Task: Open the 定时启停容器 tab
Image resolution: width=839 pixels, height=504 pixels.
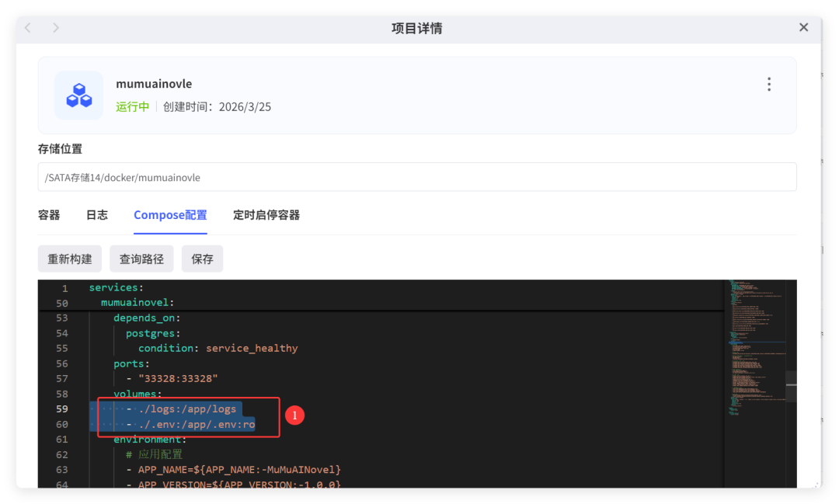Action: [x=266, y=215]
